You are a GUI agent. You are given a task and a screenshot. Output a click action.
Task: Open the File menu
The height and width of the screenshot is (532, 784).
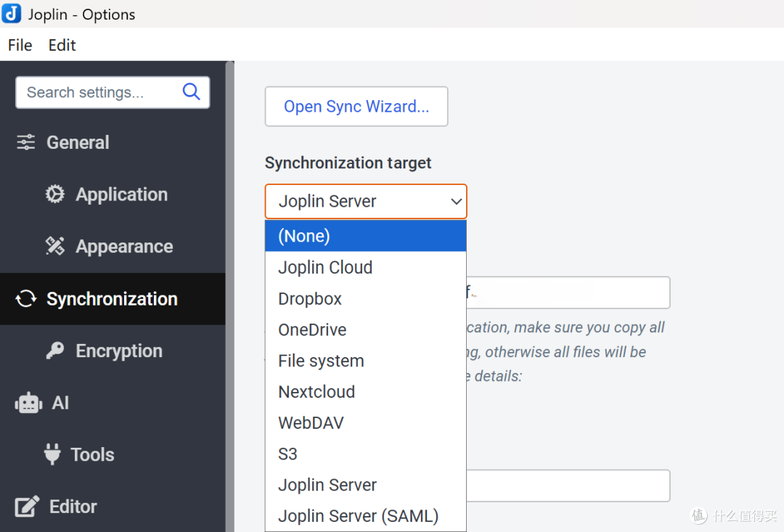click(x=20, y=45)
